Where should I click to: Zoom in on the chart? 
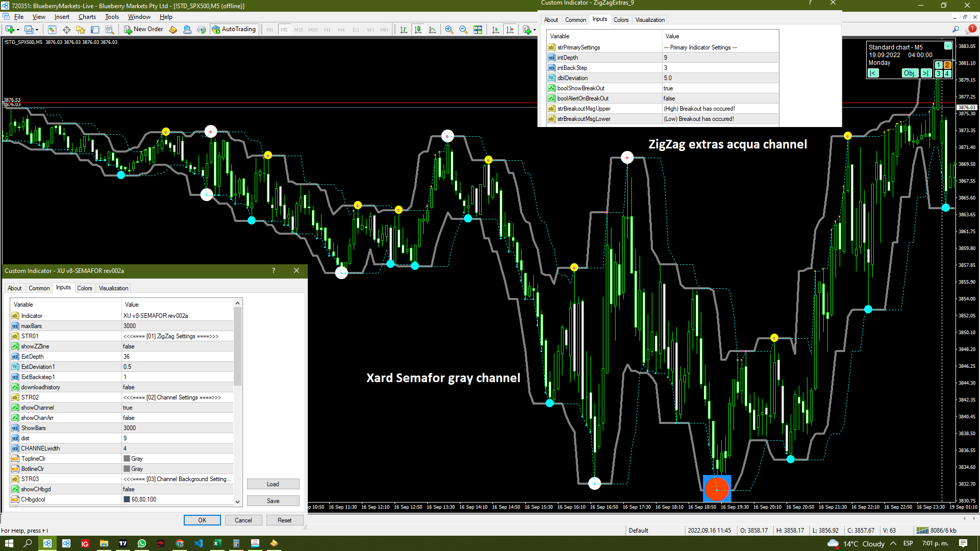pyautogui.click(x=449, y=30)
